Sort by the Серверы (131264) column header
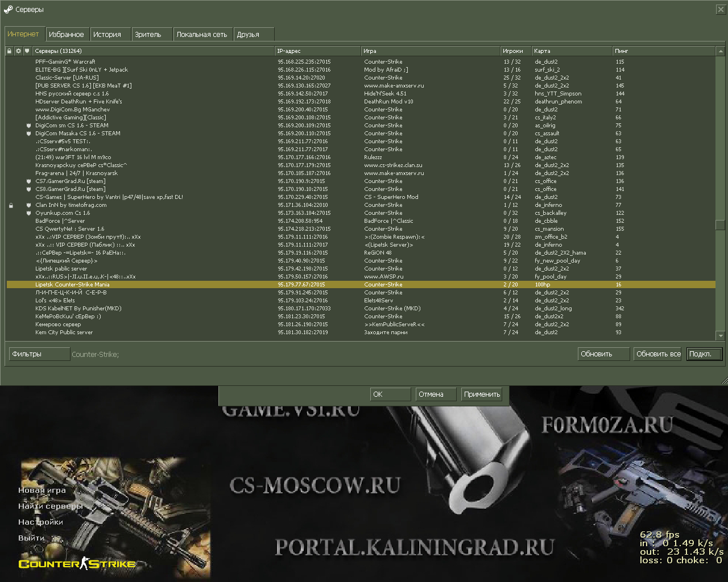 click(154, 51)
